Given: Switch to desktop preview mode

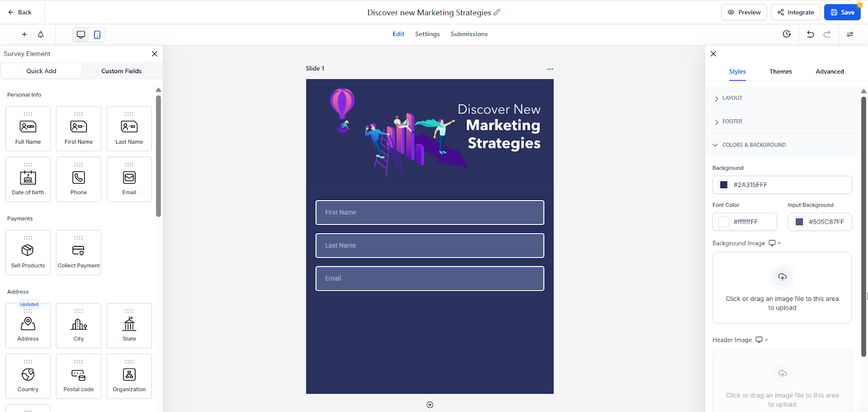Looking at the screenshot, I should click(81, 35).
